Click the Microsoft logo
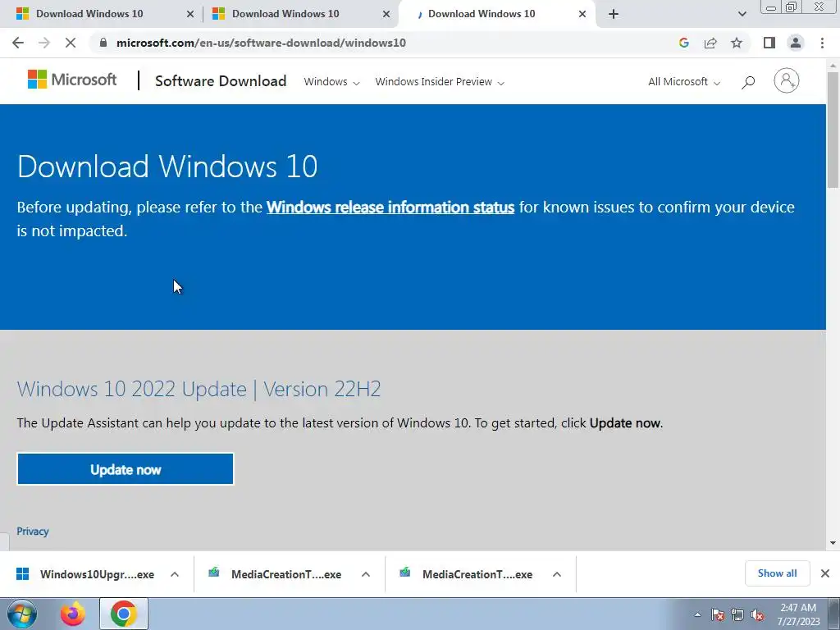The image size is (840, 630). point(72,80)
